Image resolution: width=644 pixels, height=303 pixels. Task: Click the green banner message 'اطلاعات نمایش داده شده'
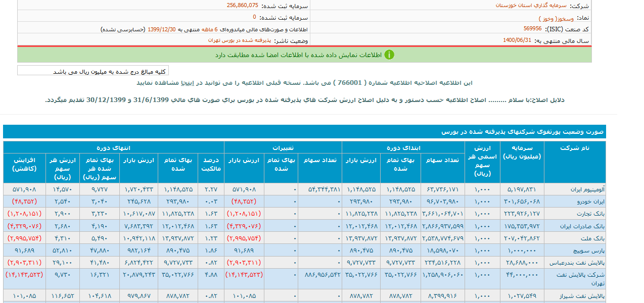coord(298,55)
